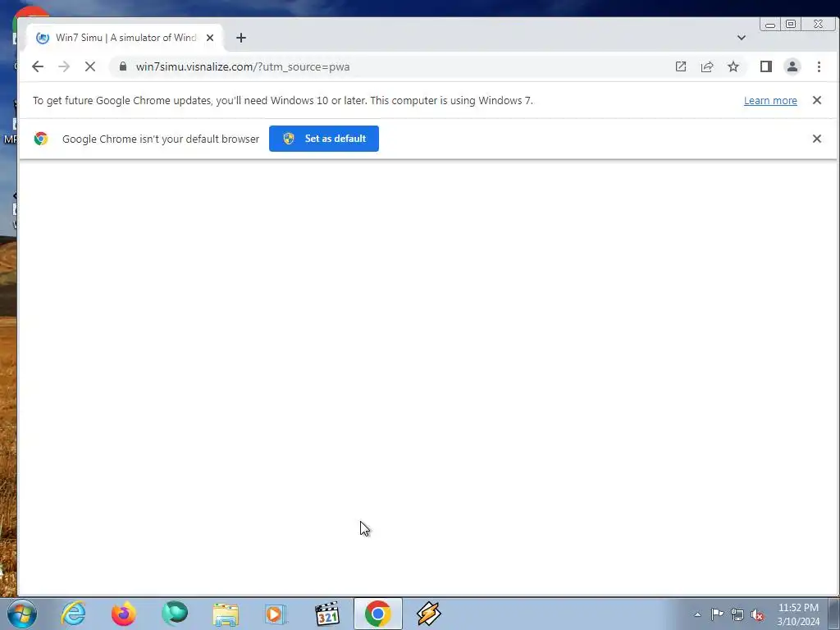Click the Chrome taskbar button
This screenshot has height=630, width=840.
pyautogui.click(x=377, y=614)
